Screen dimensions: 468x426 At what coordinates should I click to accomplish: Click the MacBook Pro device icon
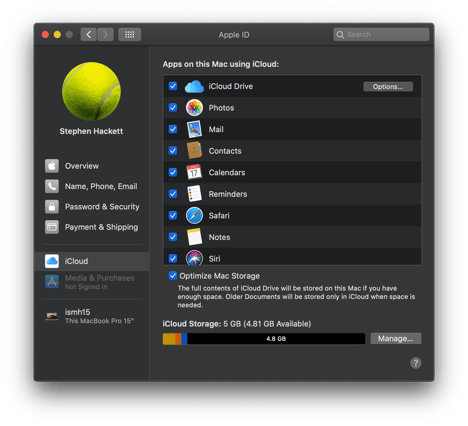52,316
